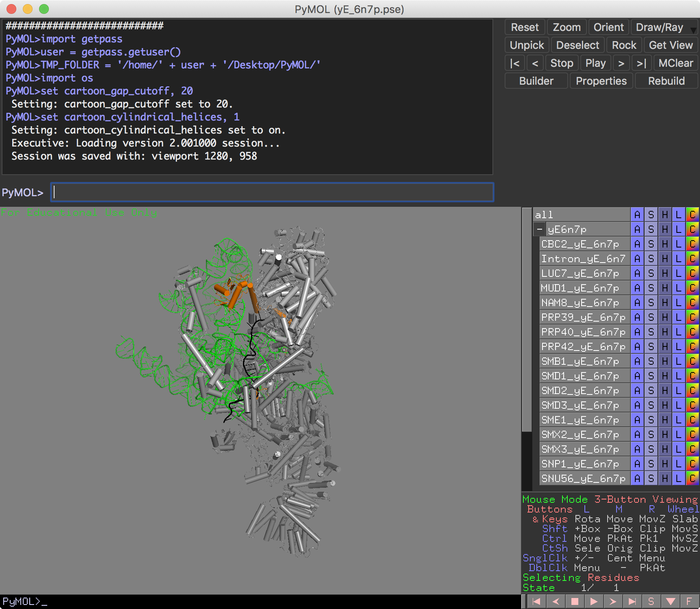Open Hide menu for PRP39_yE_6n7p
The height and width of the screenshot is (609, 700).
coord(665,317)
